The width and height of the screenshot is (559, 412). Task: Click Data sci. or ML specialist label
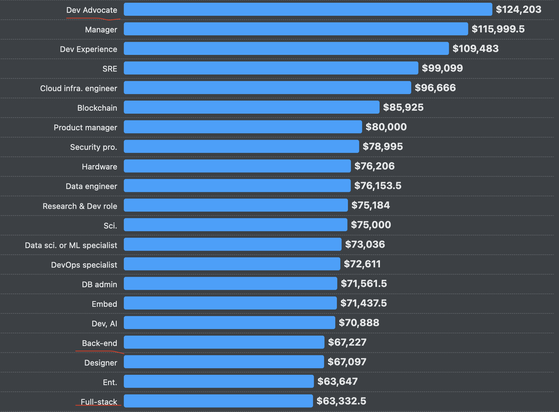click(71, 245)
